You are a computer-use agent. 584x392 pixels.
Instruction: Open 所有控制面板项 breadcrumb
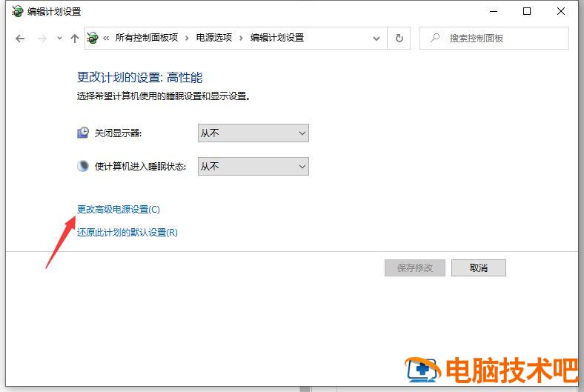[147, 38]
